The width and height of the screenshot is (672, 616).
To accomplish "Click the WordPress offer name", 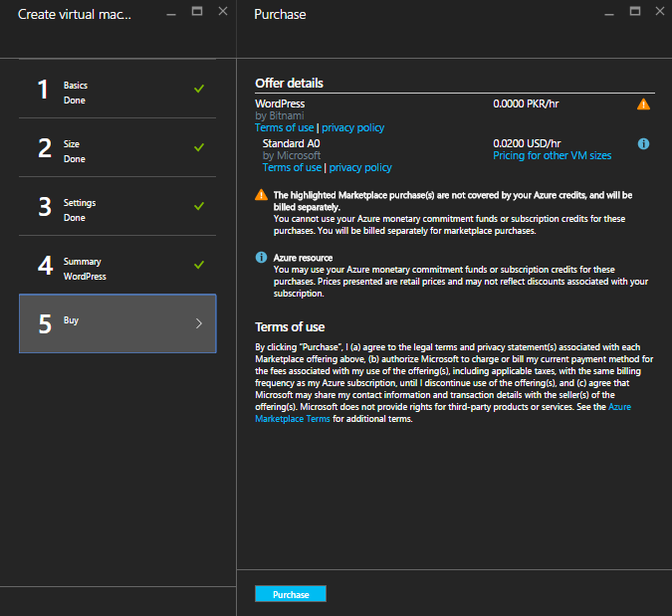I will (280, 103).
